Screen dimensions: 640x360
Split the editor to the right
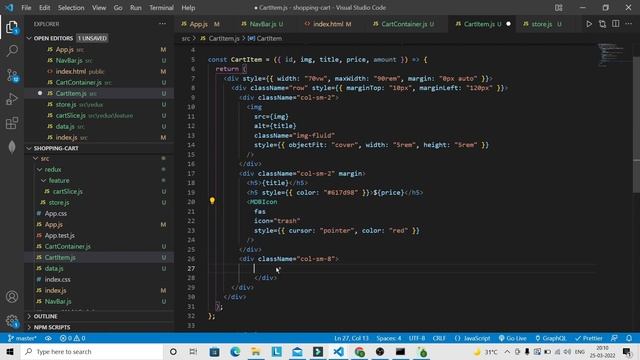(x=616, y=24)
